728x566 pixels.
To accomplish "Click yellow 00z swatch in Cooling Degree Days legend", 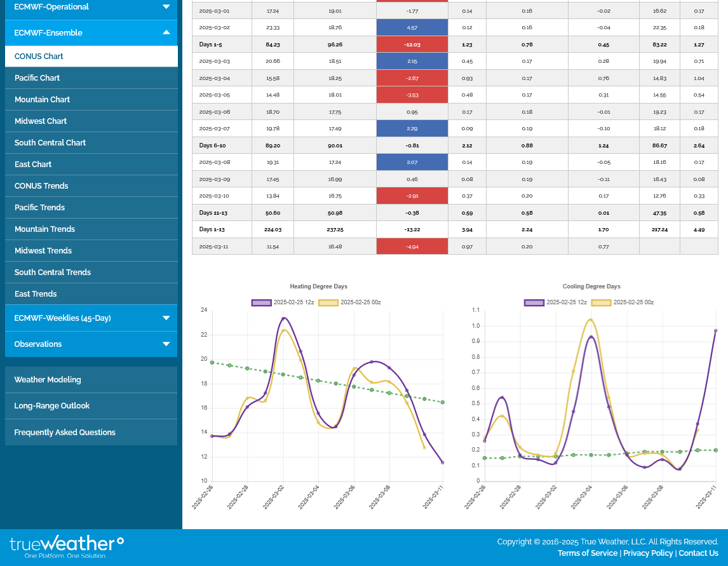I will (601, 302).
